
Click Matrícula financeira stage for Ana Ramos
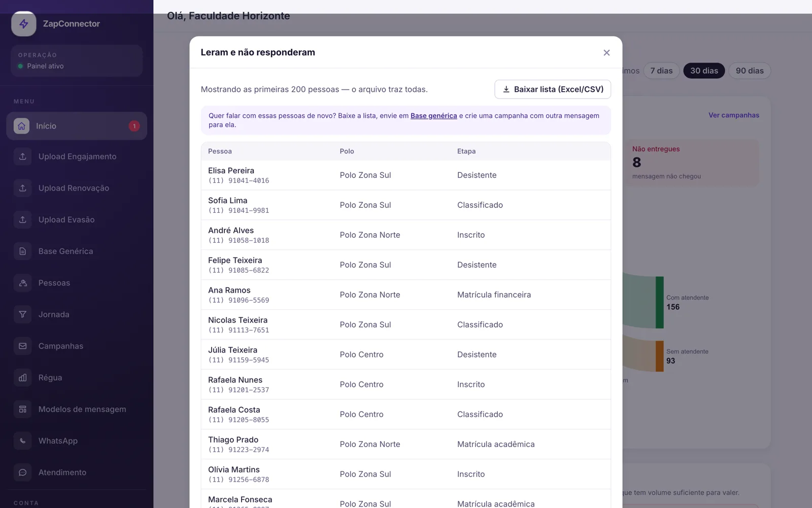pyautogui.click(x=494, y=295)
